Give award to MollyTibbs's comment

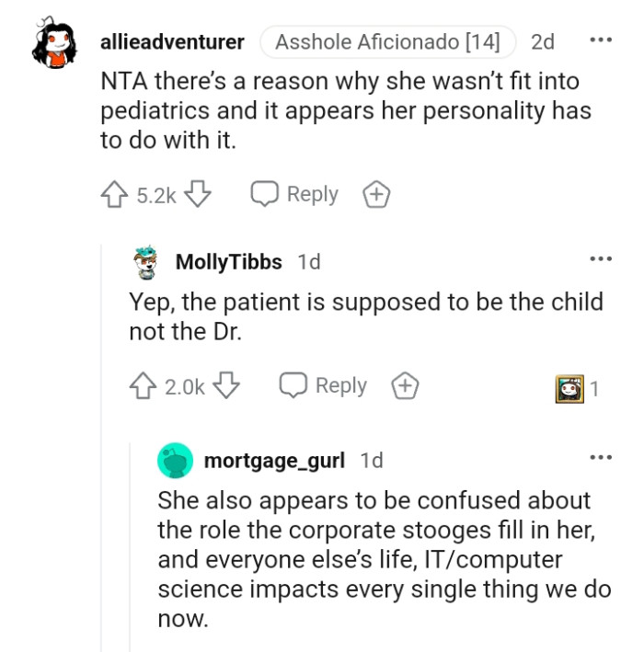(404, 386)
